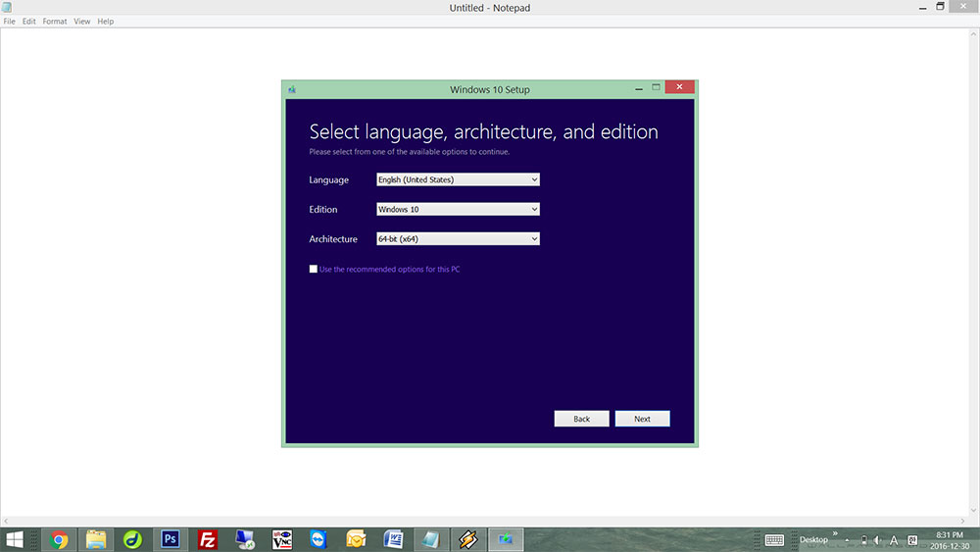Click the Windows 10 Setup title icon
980x552 pixels.
pos(292,89)
